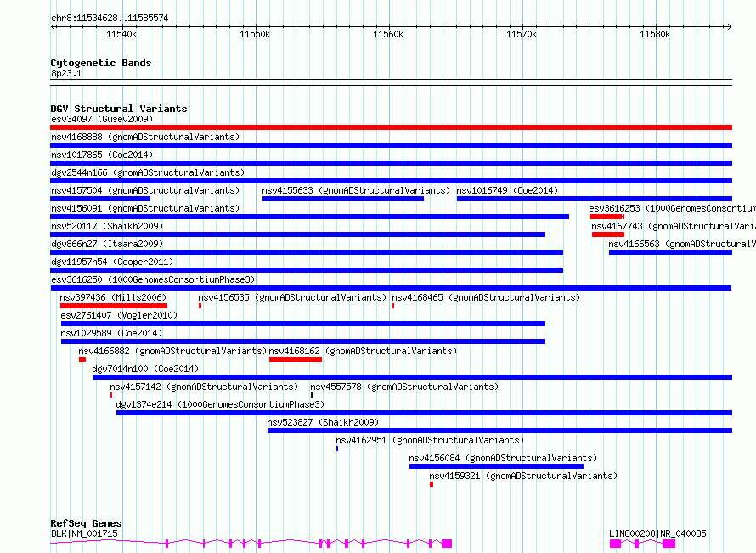Image resolution: width=756 pixels, height=553 pixels.
Task: Click the last BLK exon block
Action: tap(447, 544)
